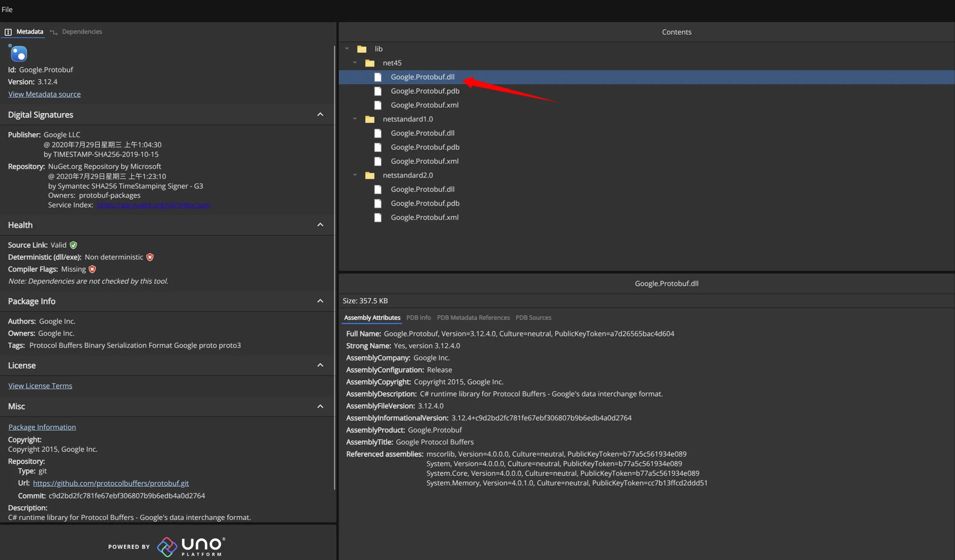
Task: Open the protobuf GitHub repository URL
Action: pos(111,483)
